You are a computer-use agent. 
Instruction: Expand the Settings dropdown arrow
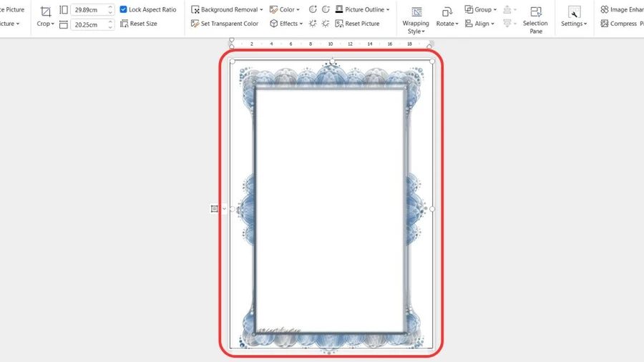[x=585, y=24]
